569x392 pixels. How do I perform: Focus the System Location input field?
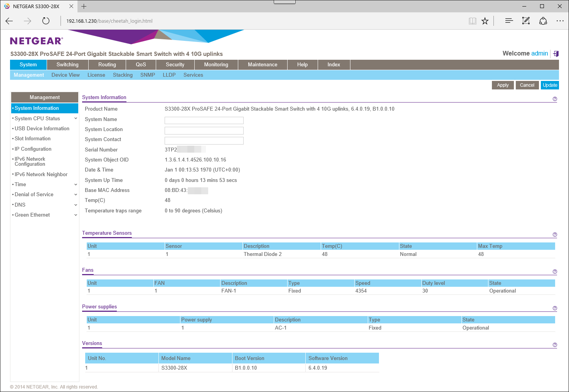pos(204,131)
